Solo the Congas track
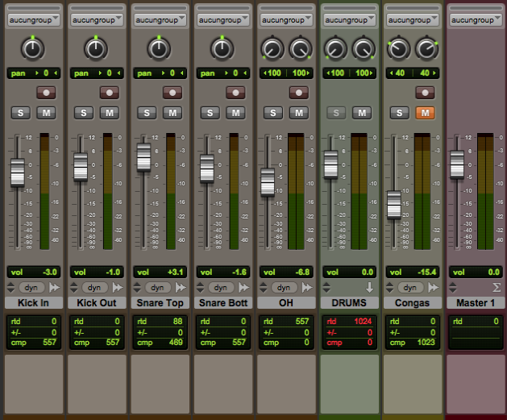The width and height of the screenshot is (507, 420). (399, 113)
